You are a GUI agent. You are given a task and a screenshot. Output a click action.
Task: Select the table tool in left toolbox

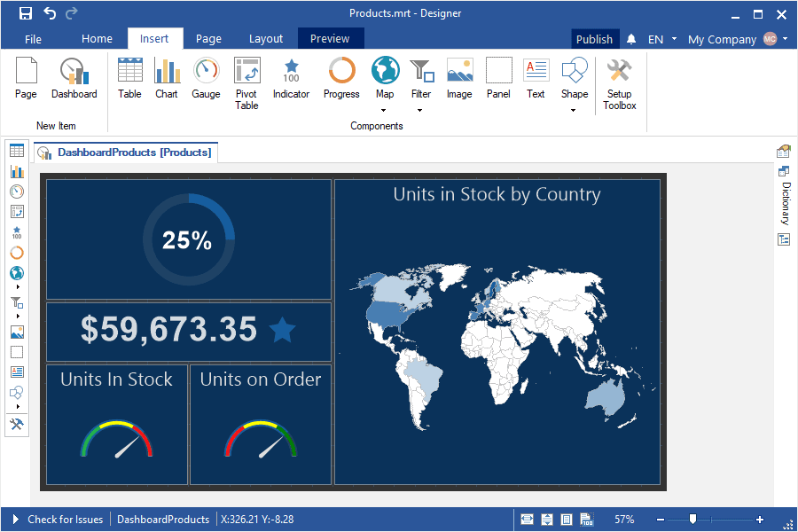(x=17, y=151)
